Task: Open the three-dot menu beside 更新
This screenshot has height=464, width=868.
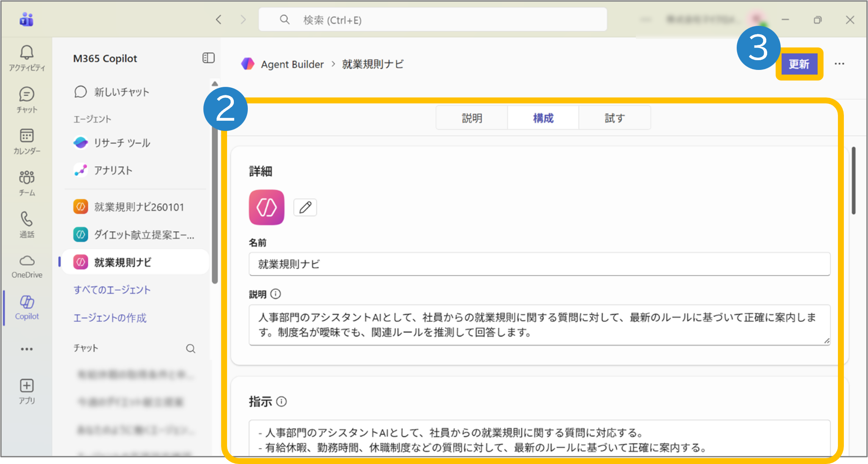Action: coord(839,64)
